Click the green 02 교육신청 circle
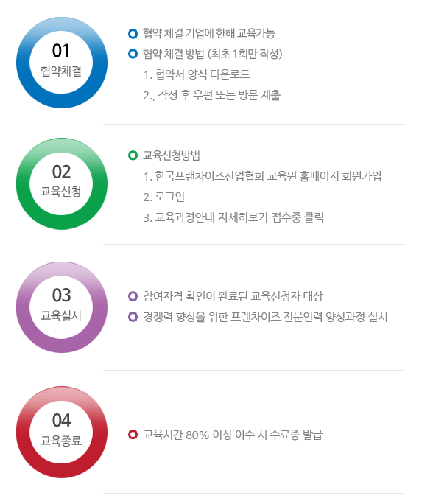Screen dimensions: 433x504 coord(62,184)
